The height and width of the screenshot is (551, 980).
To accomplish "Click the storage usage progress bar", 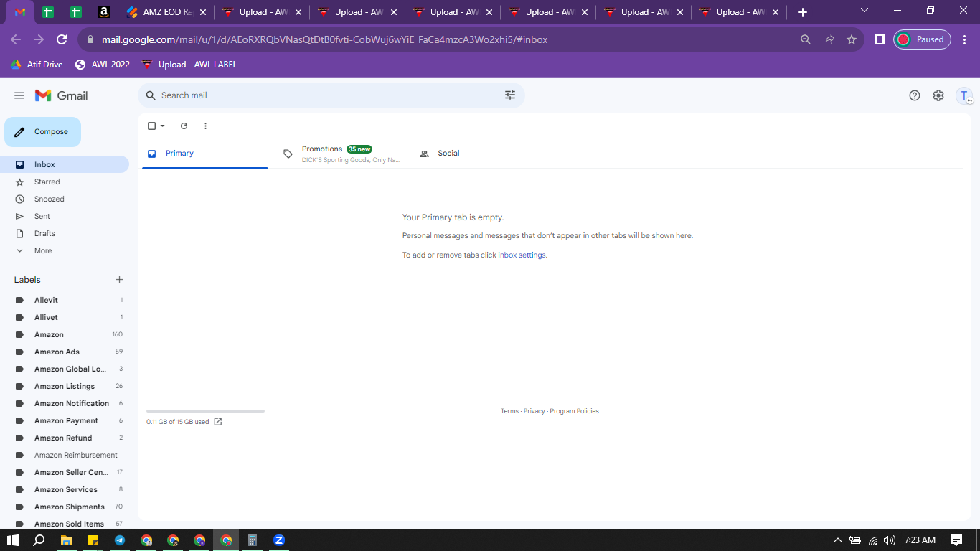I will pos(205,411).
